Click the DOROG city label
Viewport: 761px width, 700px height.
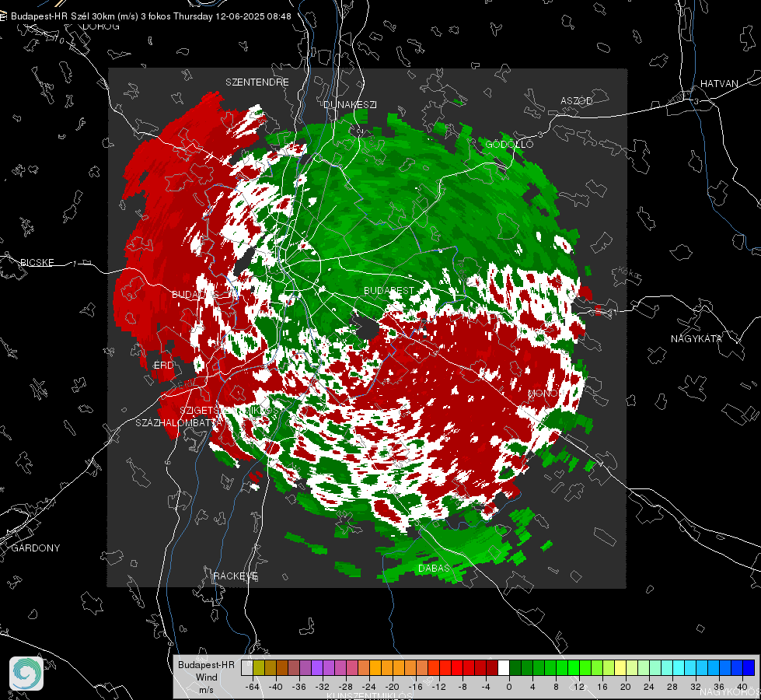101,26
